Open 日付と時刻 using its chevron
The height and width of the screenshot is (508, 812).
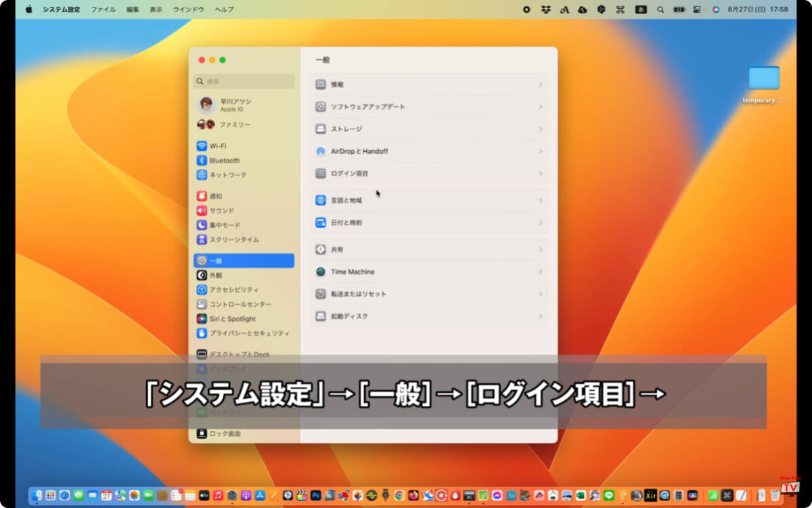click(x=541, y=223)
